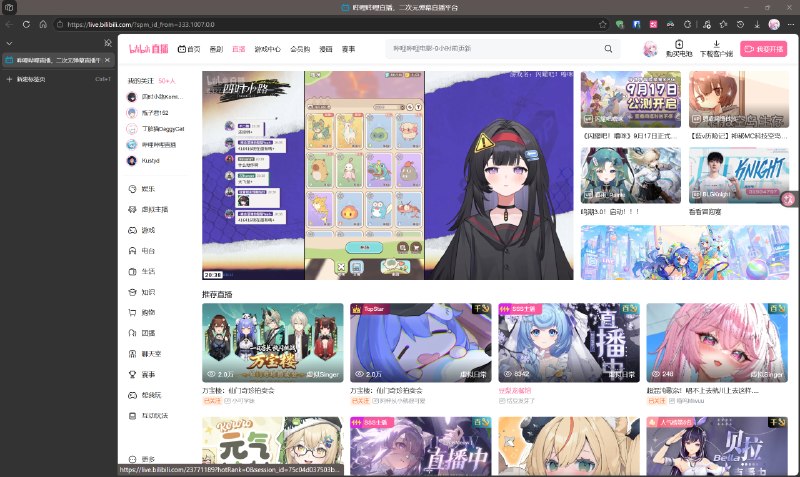This screenshot has height=477, width=800.
Task: Open the pink-haired 百 badge stream thumbnail
Action: click(x=717, y=343)
